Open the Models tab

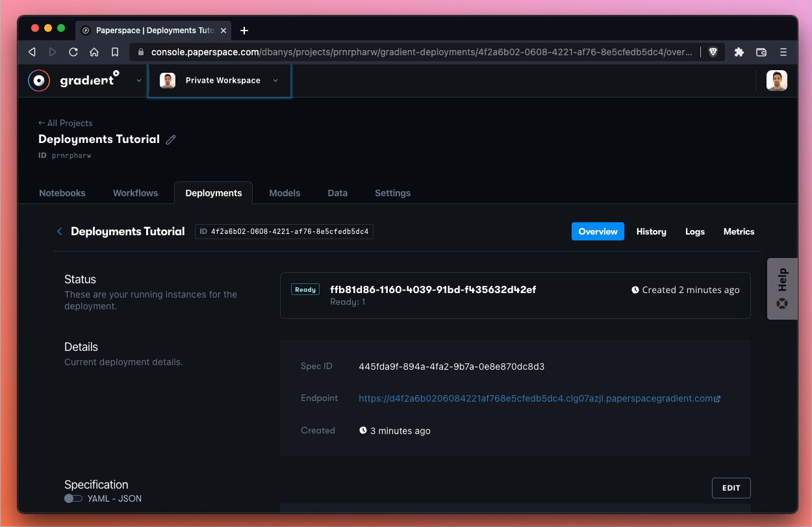285,193
